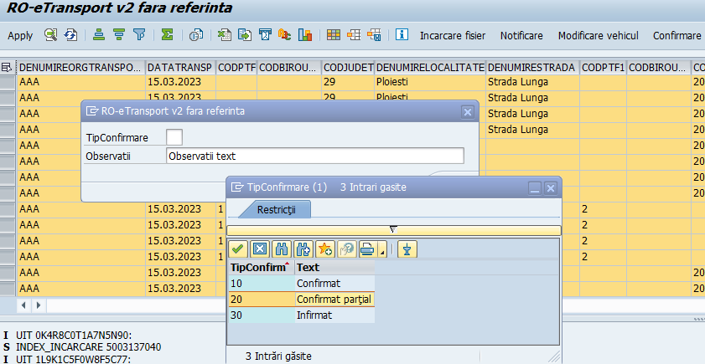This screenshot has width=705, height=364.
Task: Close the TipConfirmare value list popup
Action: (x=550, y=188)
